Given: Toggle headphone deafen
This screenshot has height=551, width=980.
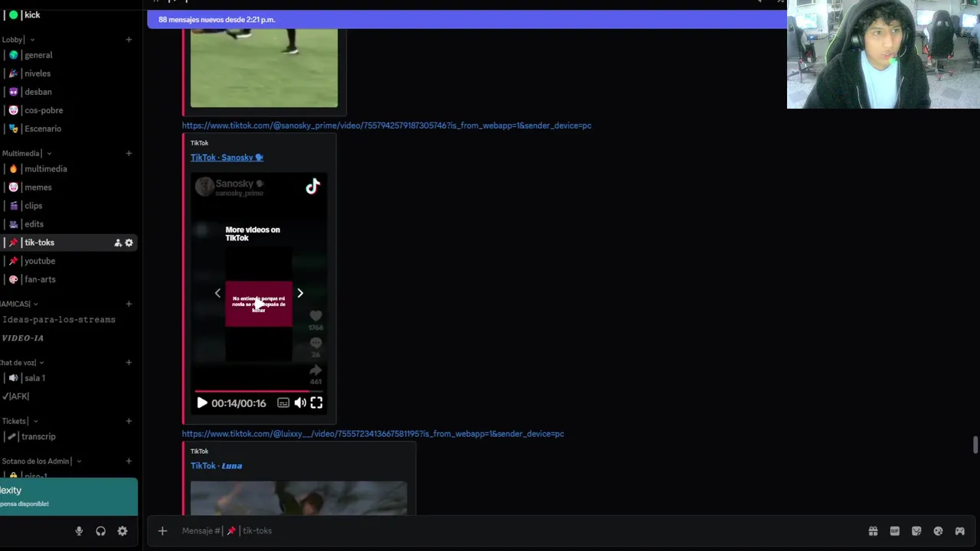Looking at the screenshot, I should [x=100, y=531].
